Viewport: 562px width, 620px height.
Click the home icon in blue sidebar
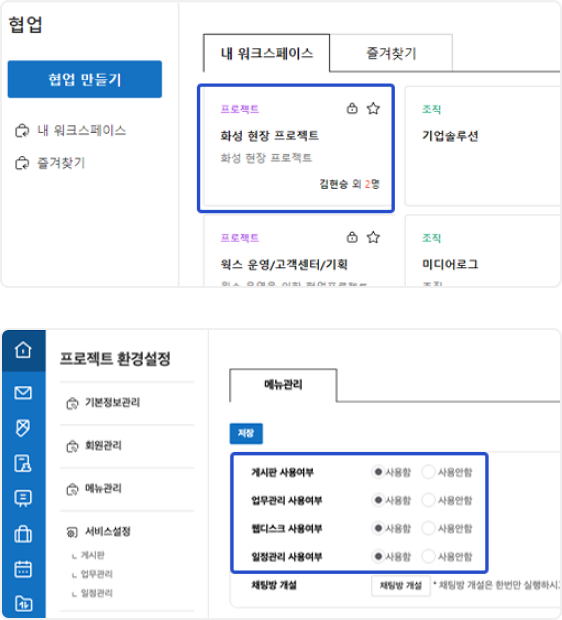[23, 350]
